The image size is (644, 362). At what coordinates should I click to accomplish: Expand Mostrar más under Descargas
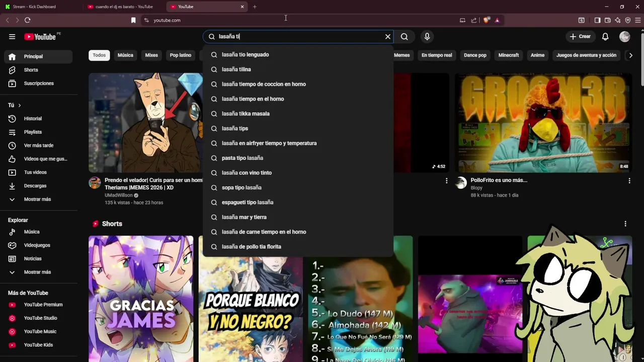point(38,199)
